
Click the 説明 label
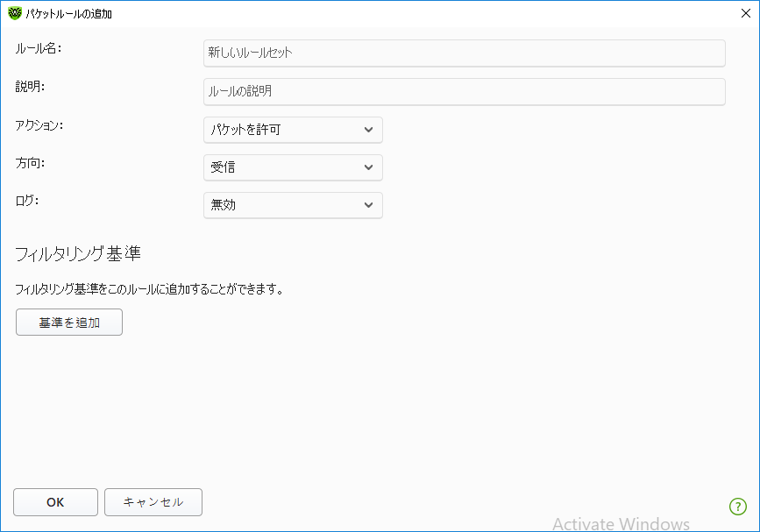pyautogui.click(x=30, y=86)
